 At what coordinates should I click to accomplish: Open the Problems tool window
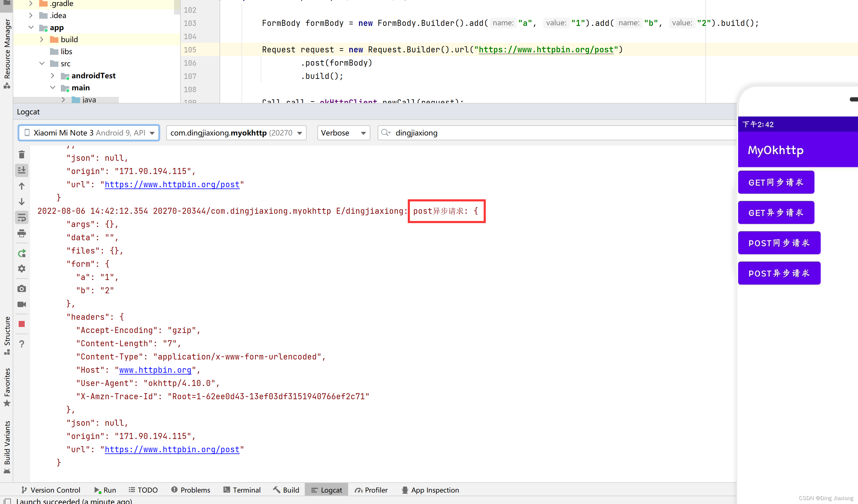tap(191, 490)
